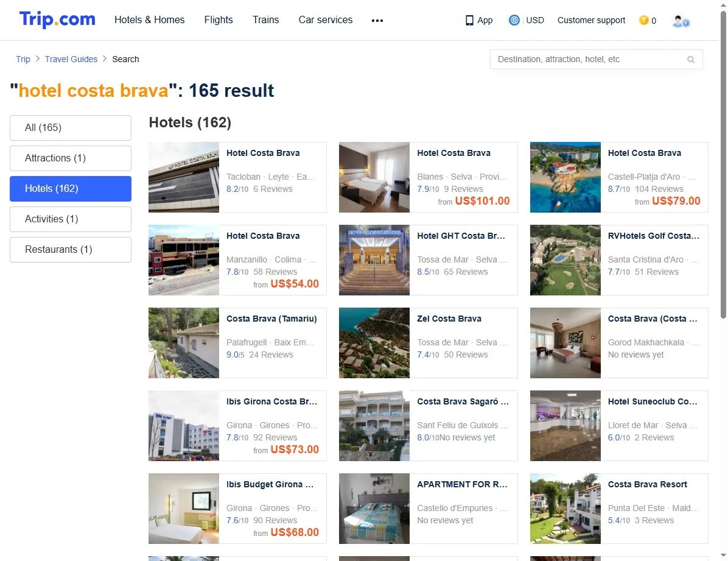Open the USD currency selector
This screenshot has height=561, width=728.
(x=535, y=21)
